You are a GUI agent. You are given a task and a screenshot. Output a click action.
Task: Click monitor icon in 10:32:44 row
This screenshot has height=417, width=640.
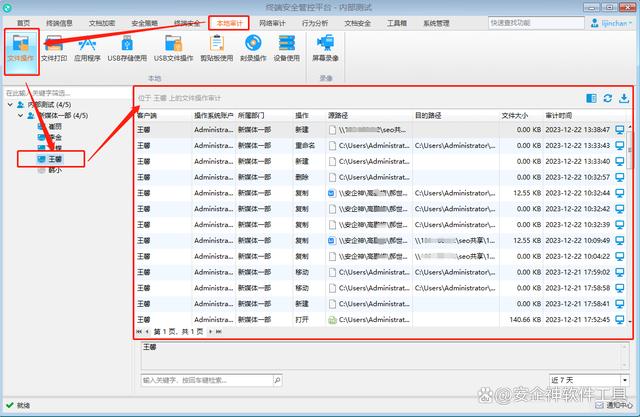620,193
